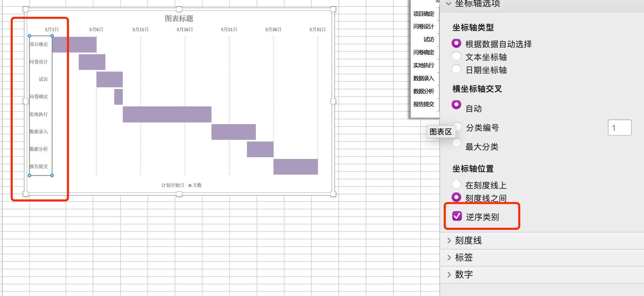Click the 项目确定 bar in chart
This screenshot has width=644, height=296.
[x=74, y=45]
